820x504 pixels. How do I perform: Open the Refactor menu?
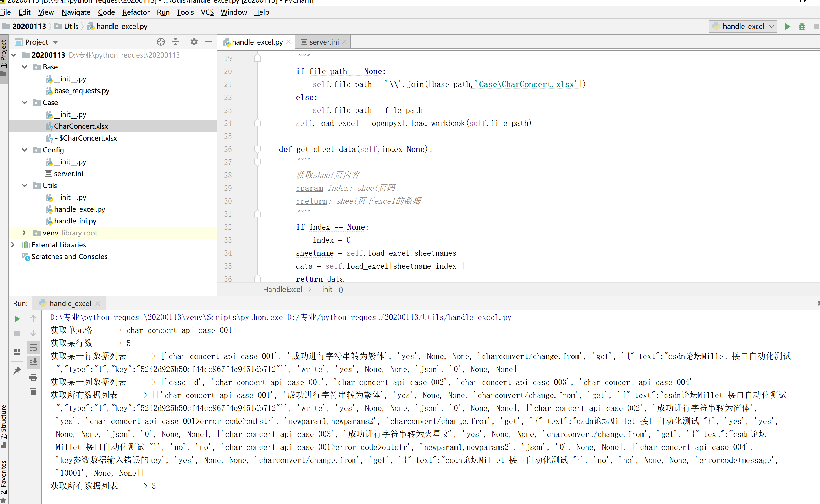click(x=136, y=12)
